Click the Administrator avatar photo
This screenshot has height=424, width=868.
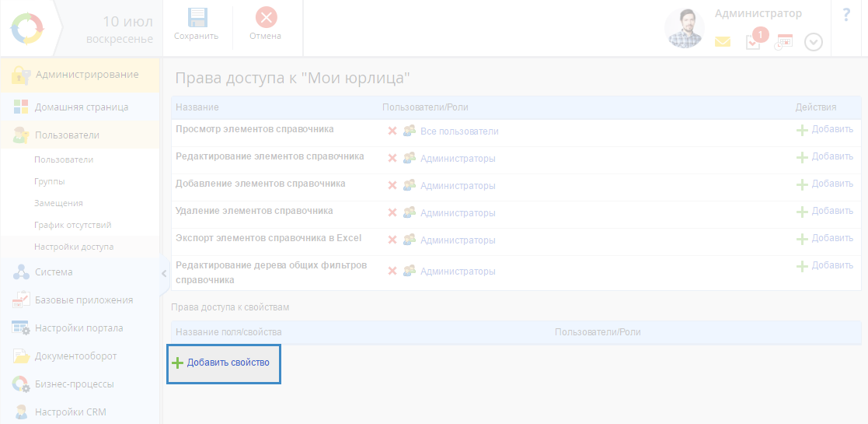[x=685, y=29]
